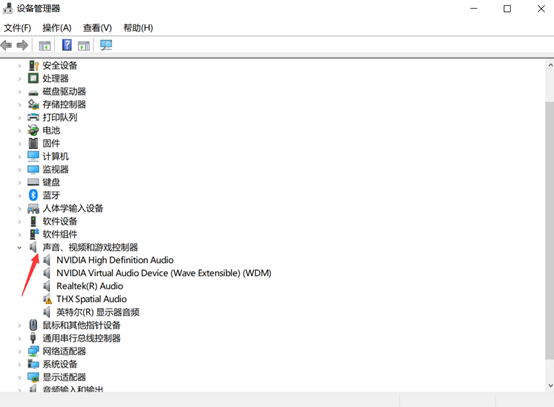Click the 系统设备 icon
This screenshot has width=554, height=407.
[33, 364]
